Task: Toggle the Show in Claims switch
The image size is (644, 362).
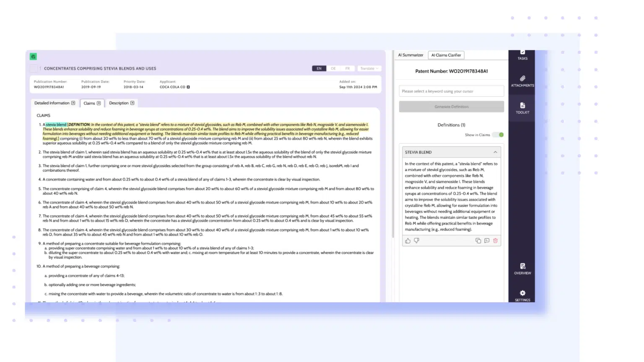Action: pyautogui.click(x=499, y=135)
